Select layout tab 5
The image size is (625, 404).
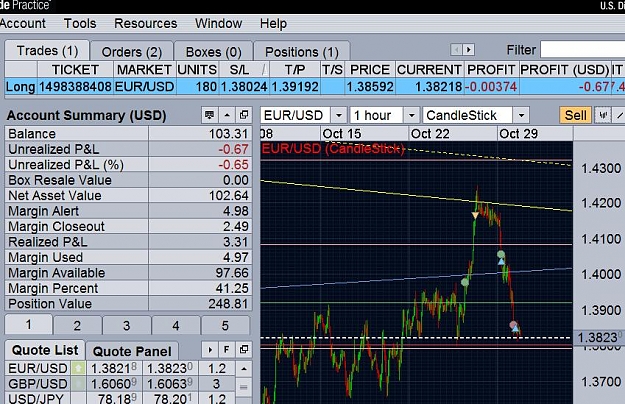[x=225, y=326]
